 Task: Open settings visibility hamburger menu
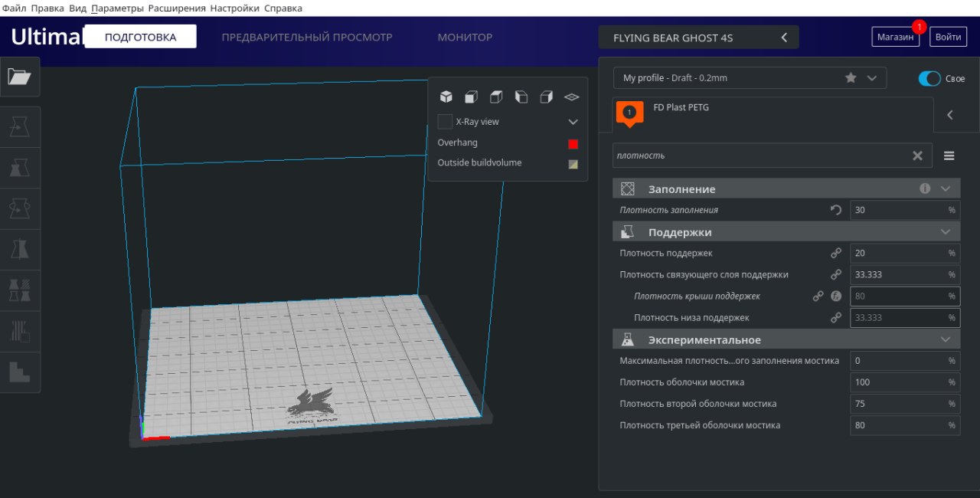pyautogui.click(x=949, y=156)
